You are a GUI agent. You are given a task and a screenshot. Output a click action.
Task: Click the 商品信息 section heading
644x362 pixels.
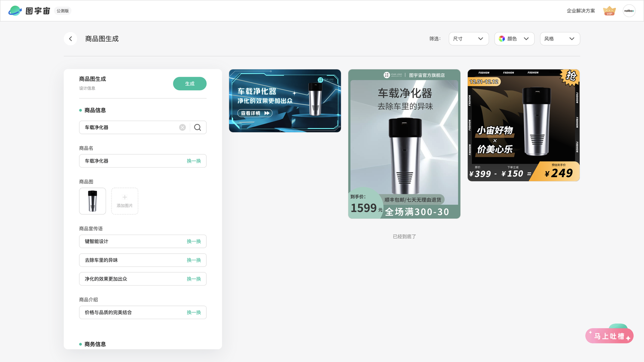tap(95, 110)
